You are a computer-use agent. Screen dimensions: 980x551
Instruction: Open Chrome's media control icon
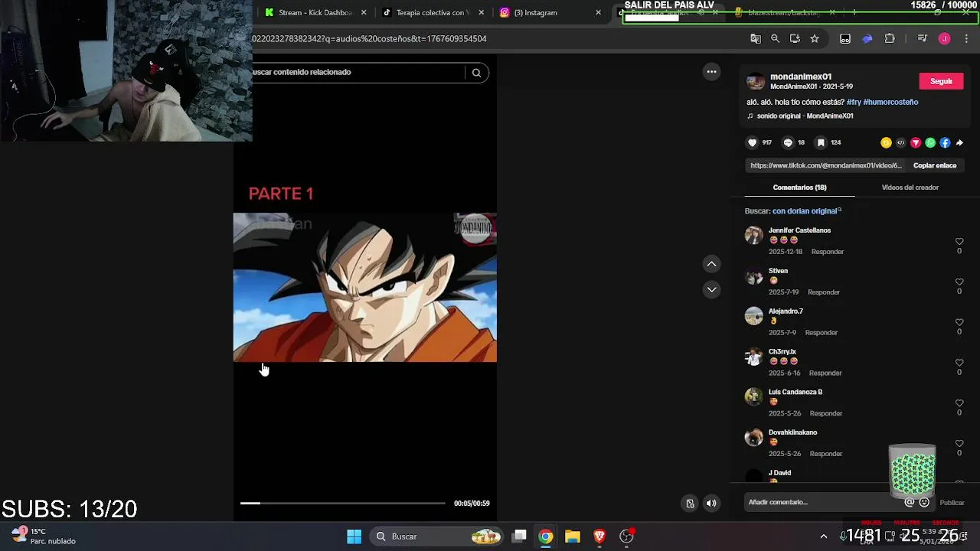pyautogui.click(x=922, y=39)
